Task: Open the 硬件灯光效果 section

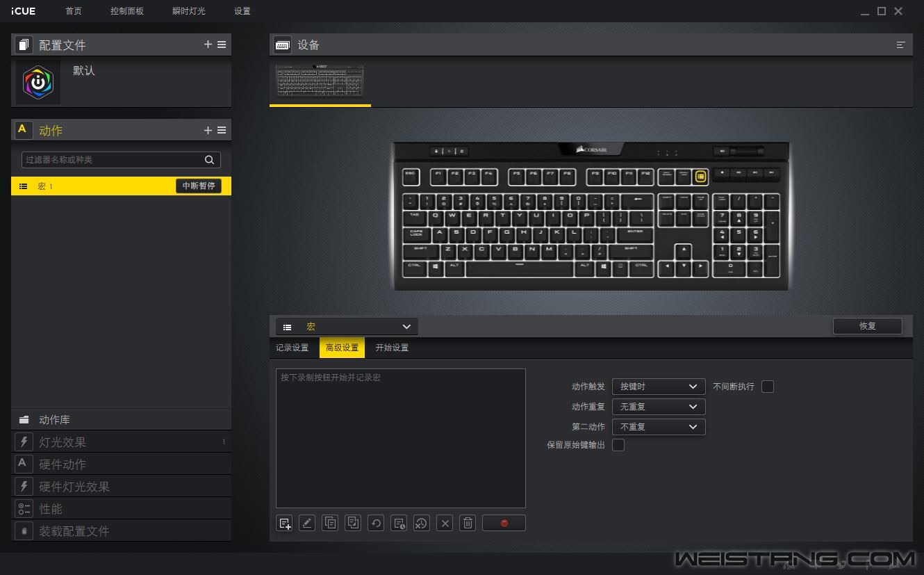Action: (x=121, y=486)
